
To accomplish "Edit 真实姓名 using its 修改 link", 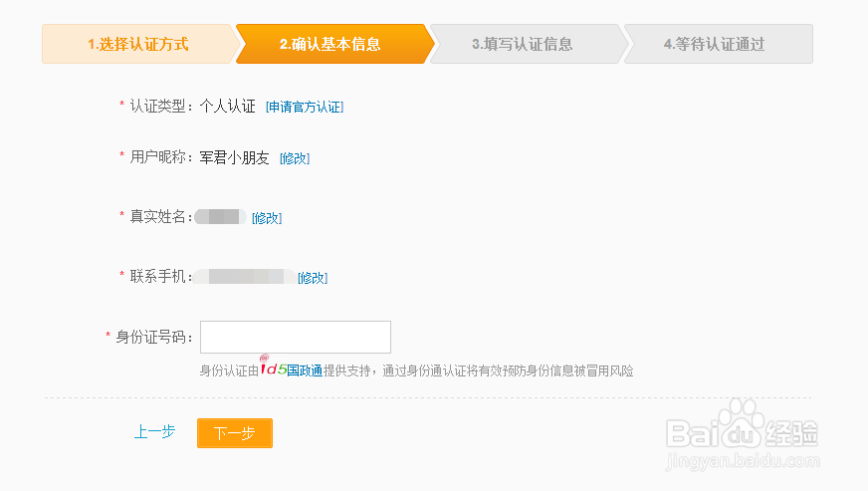I will click(x=267, y=218).
